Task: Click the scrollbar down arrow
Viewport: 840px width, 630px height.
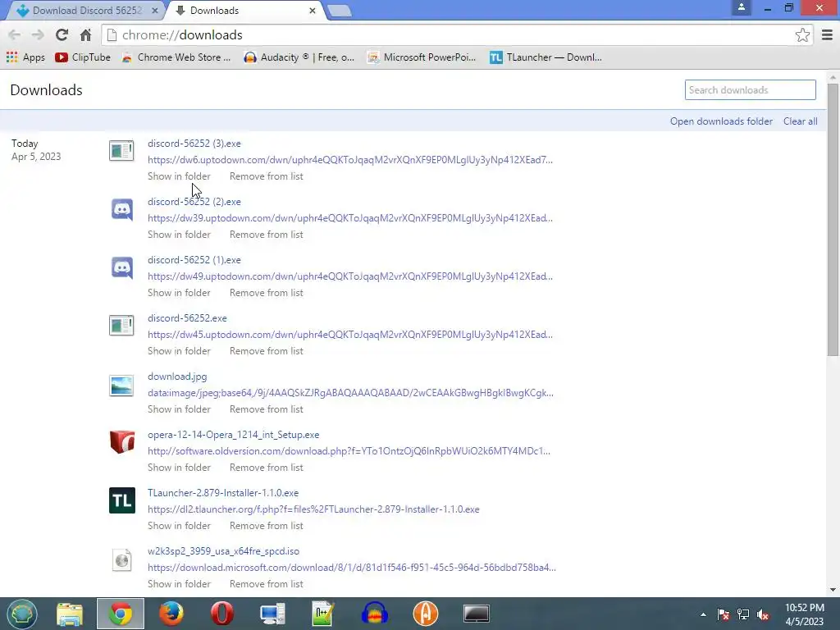Action: pyautogui.click(x=833, y=590)
